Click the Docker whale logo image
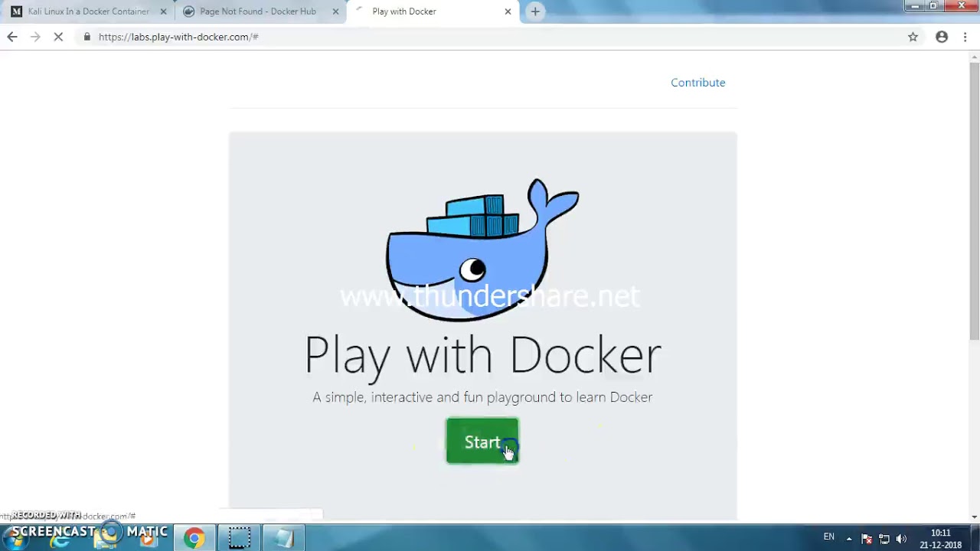Viewport: 980px width, 551px height. tap(482, 249)
